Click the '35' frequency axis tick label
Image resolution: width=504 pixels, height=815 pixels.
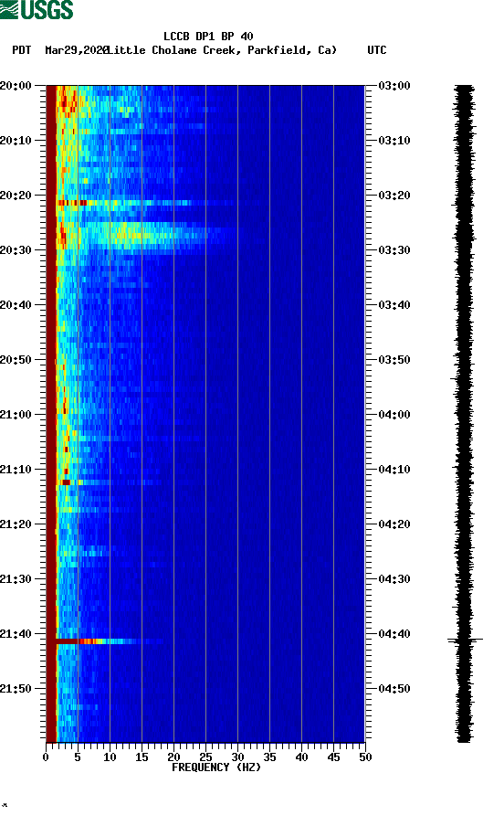(x=269, y=757)
